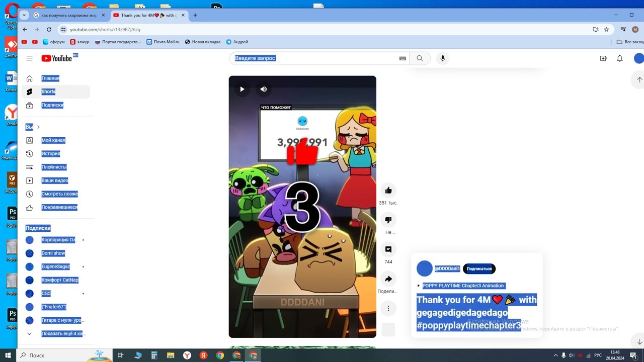Close the Google search tab
This screenshot has height=362, width=644.
click(x=103, y=15)
